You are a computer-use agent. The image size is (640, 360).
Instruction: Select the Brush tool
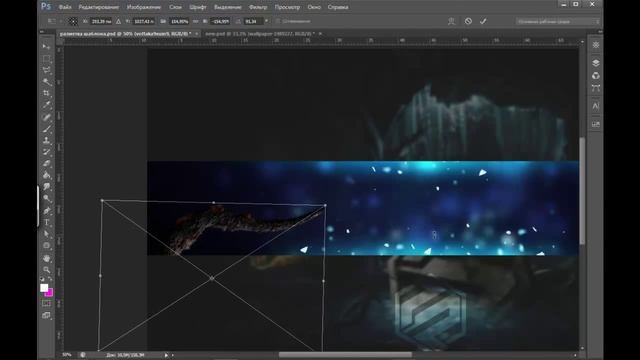[x=47, y=129]
